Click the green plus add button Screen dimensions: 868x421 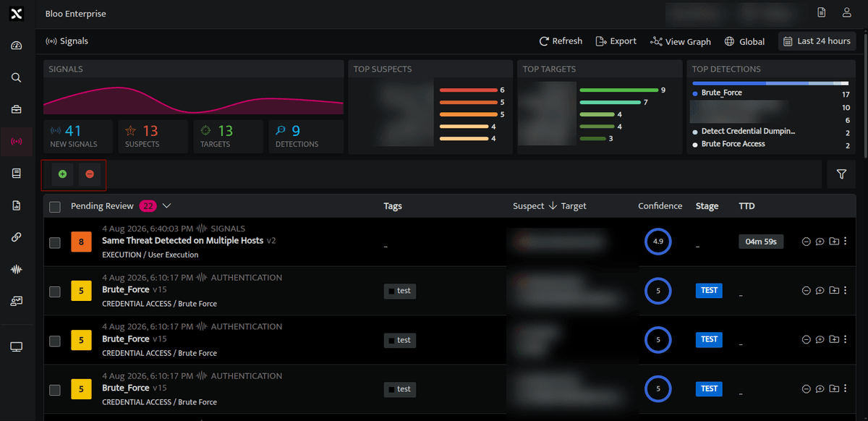pos(62,174)
